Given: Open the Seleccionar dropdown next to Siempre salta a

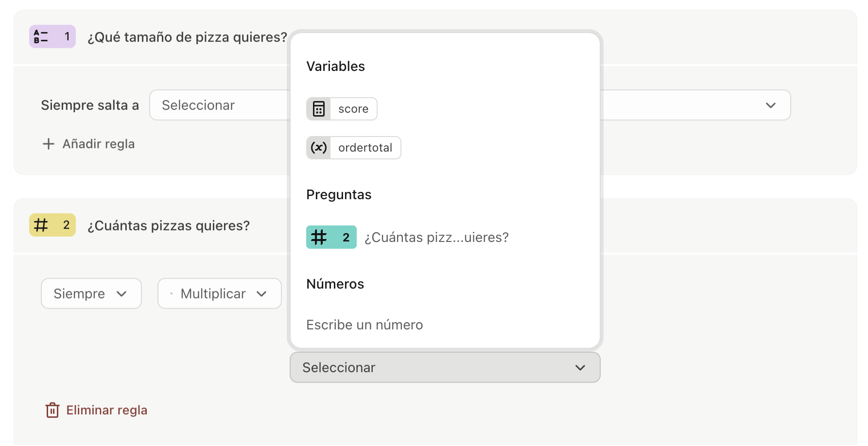Looking at the screenshot, I should pyautogui.click(x=219, y=105).
